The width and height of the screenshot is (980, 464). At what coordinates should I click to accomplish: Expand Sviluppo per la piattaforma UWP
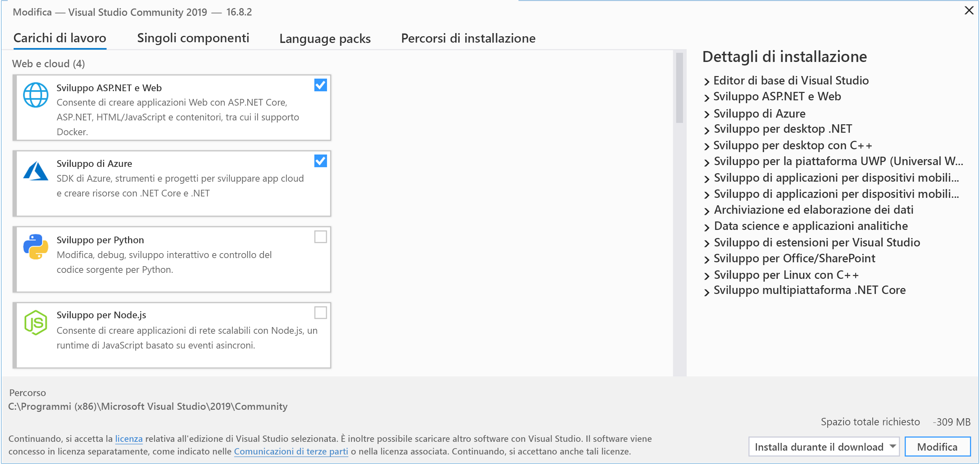(706, 163)
